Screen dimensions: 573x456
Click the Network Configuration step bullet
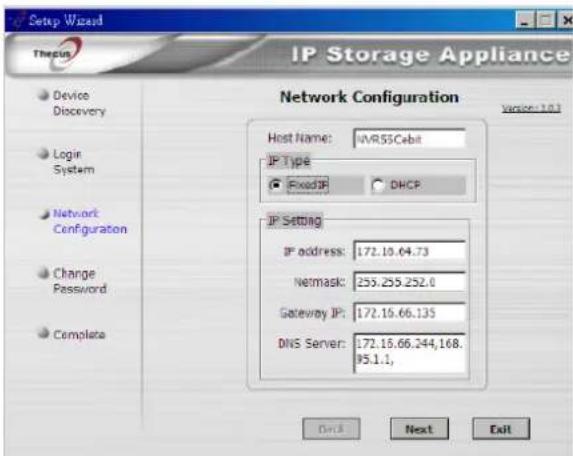tap(45, 214)
